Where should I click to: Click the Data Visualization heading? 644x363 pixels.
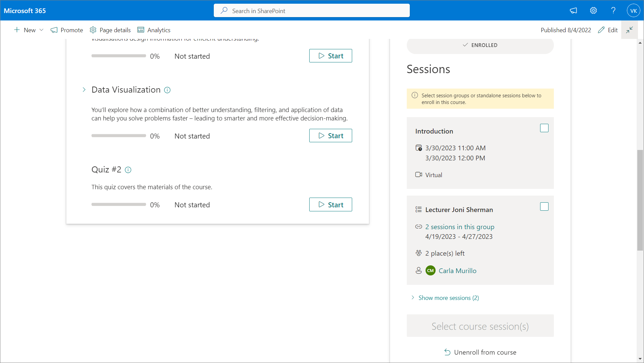(x=126, y=90)
